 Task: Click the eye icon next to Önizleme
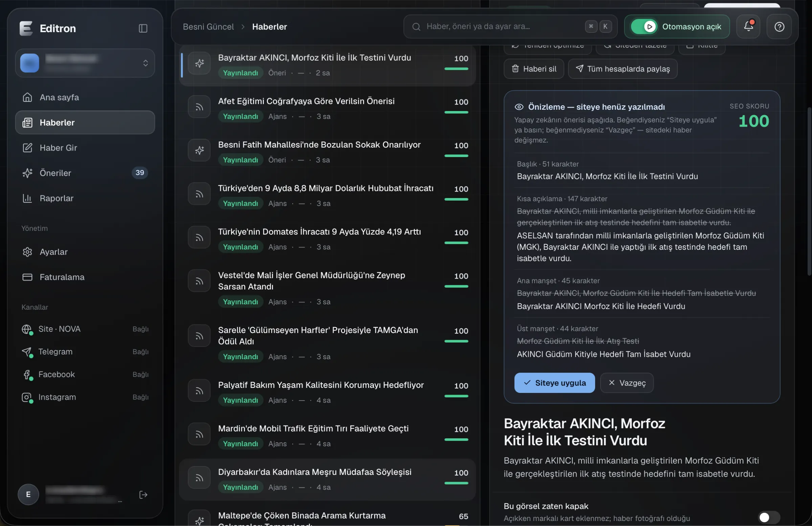pos(519,107)
